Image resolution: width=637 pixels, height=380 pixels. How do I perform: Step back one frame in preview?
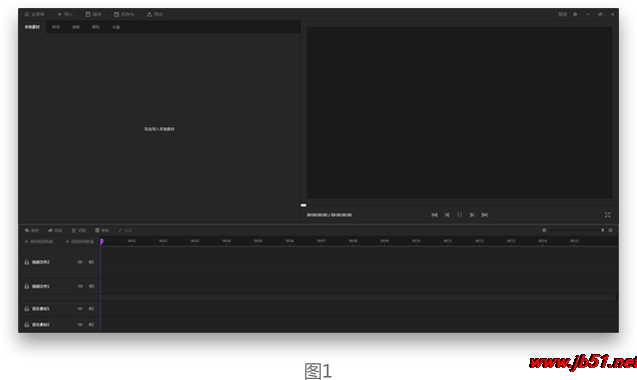pos(447,215)
